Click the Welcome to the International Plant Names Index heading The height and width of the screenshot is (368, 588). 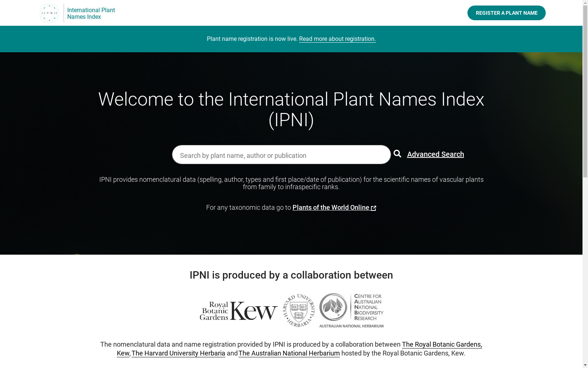[291, 110]
